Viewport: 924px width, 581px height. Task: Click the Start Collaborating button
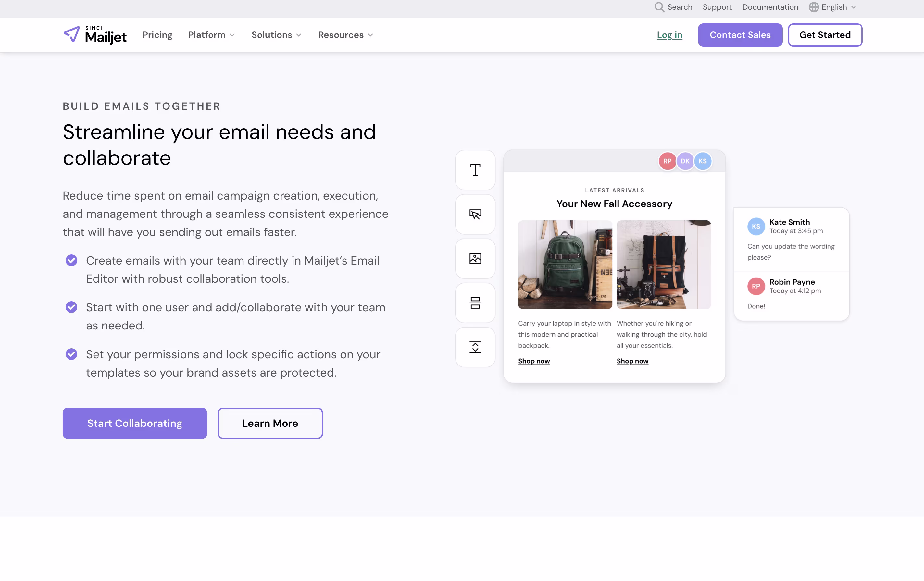(134, 423)
